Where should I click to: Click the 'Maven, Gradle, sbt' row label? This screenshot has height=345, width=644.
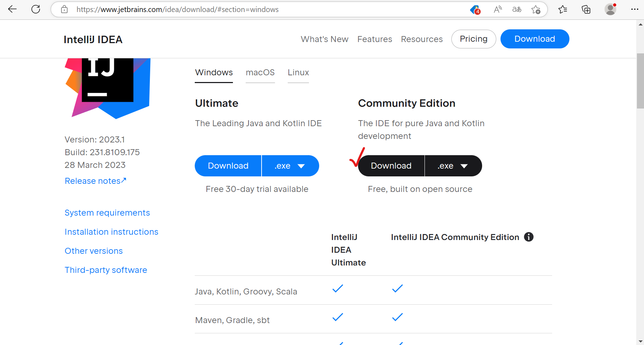tap(232, 320)
